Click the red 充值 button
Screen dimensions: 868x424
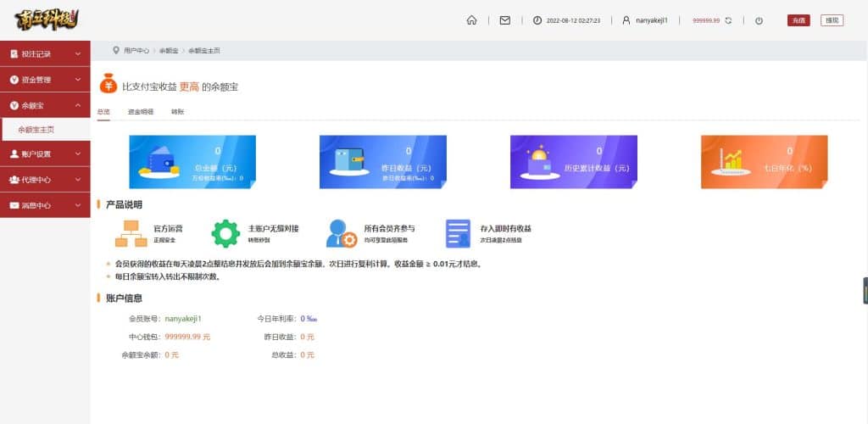click(798, 20)
